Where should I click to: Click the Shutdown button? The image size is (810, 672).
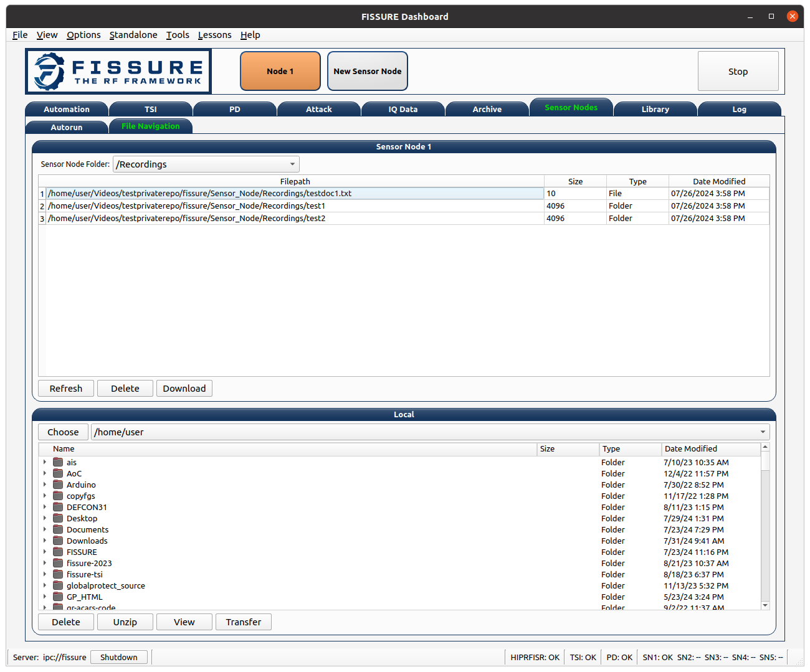coord(119,657)
